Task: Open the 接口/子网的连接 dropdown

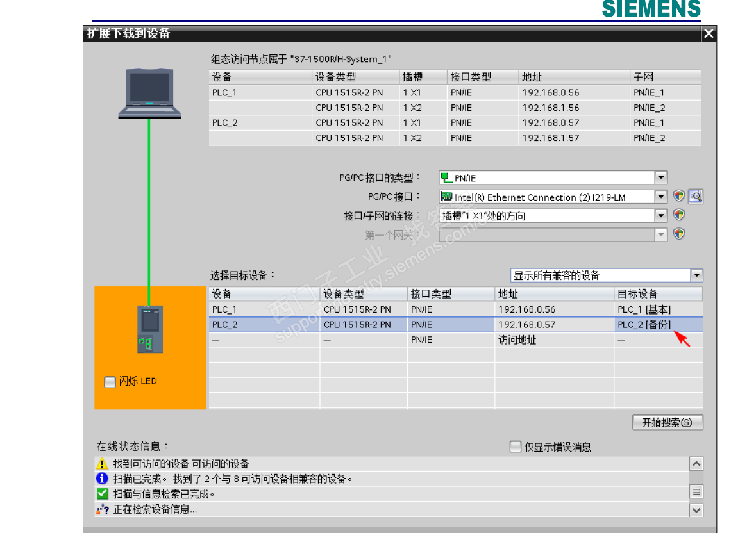Action: (x=660, y=216)
